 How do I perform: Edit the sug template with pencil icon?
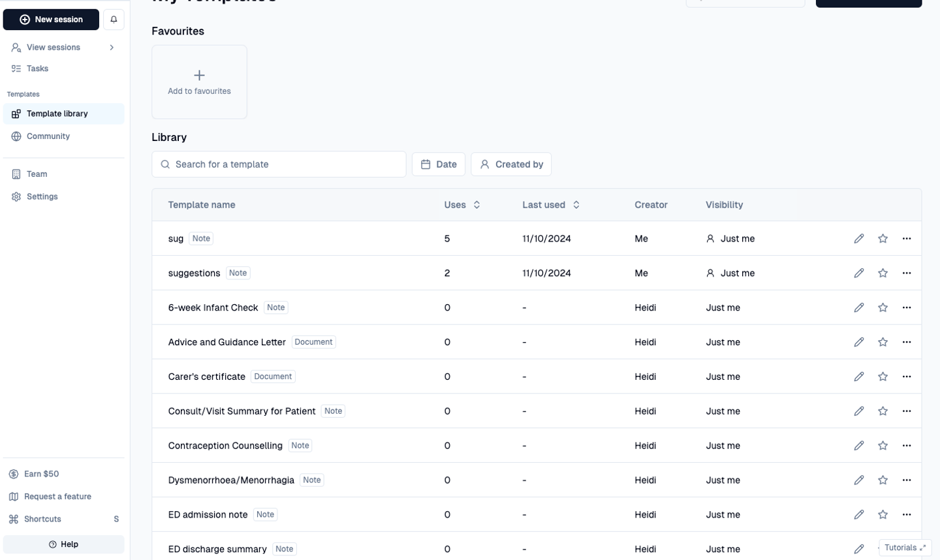click(x=859, y=239)
